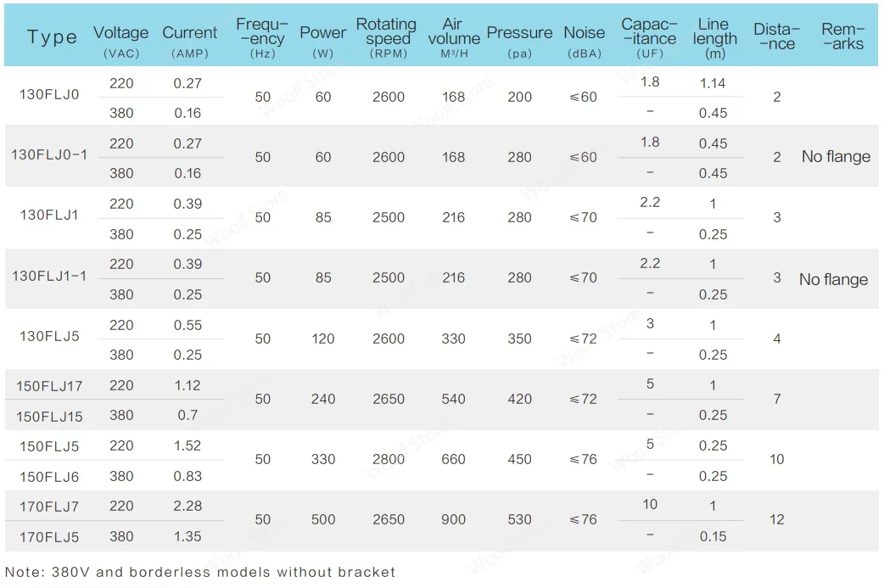Click the 130FLJ1-1 model name
This screenshot has height=588, width=884.
click(49, 277)
